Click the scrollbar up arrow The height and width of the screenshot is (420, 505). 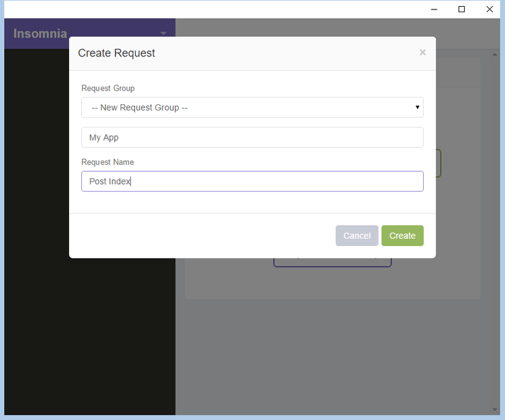pyautogui.click(x=495, y=54)
